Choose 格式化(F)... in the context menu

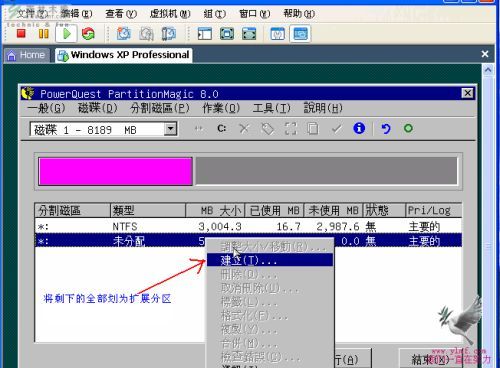(x=270, y=316)
